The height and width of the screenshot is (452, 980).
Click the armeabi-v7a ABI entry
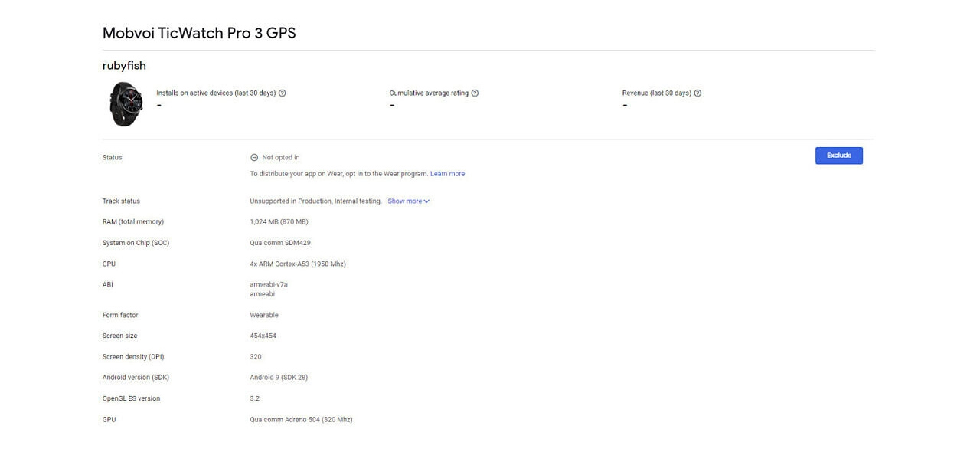coord(269,284)
